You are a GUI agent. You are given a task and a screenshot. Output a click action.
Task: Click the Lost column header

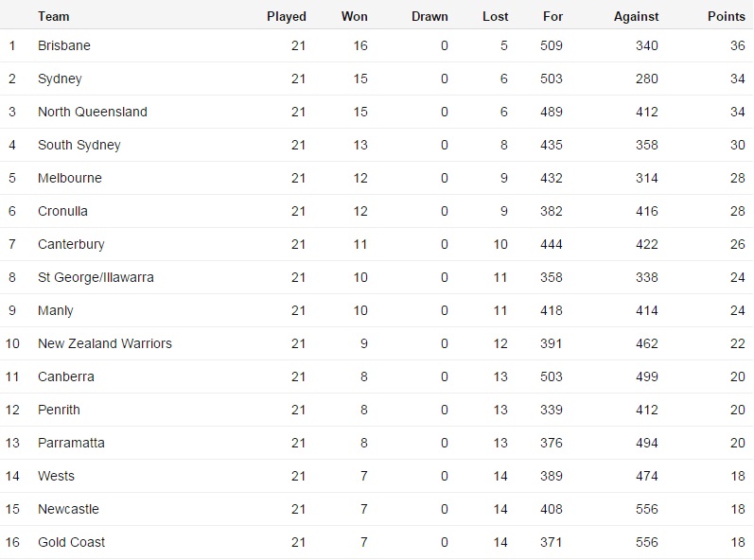(495, 16)
